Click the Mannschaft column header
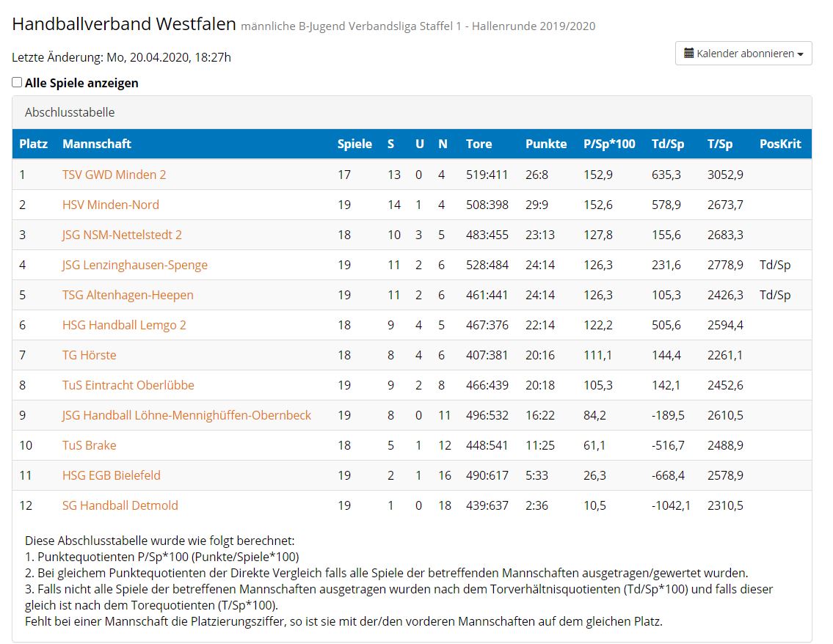This screenshot has width=833, height=644. click(x=97, y=144)
